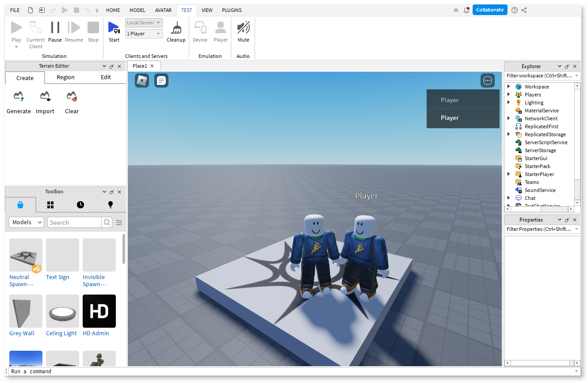Click the Collaborate button

489,9
